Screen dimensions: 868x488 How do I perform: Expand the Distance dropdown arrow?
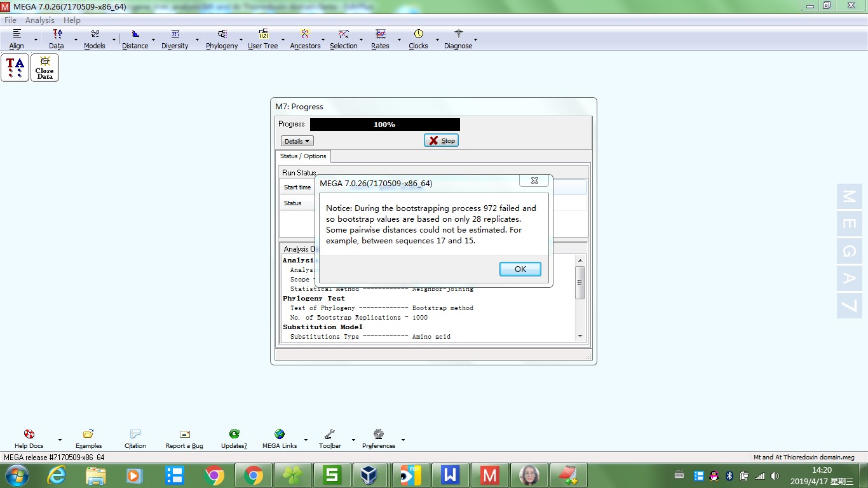[153, 39]
